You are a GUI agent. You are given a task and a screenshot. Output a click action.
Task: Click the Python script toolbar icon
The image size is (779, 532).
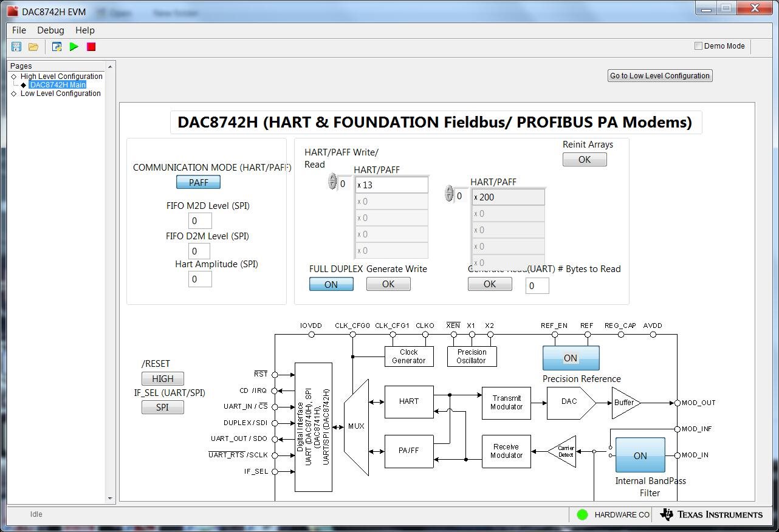tap(57, 47)
